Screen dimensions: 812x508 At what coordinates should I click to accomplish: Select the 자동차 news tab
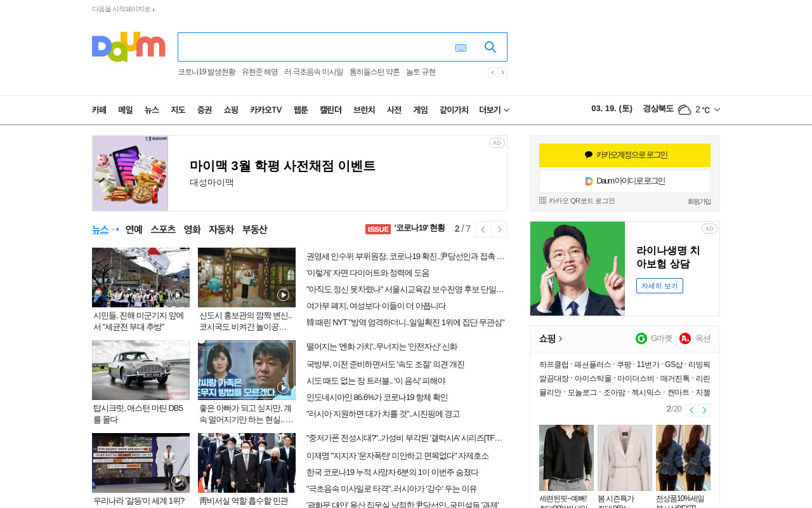221,229
